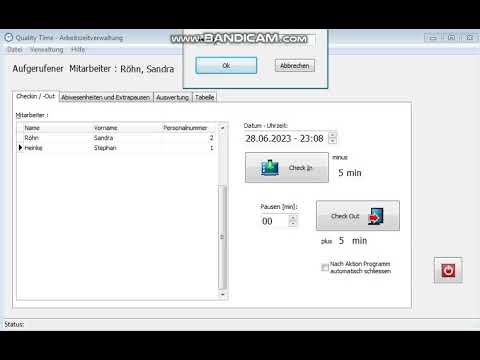Switch to Abwesenheiten und Extrapausen tab
The width and height of the screenshot is (480, 360).
point(106,97)
